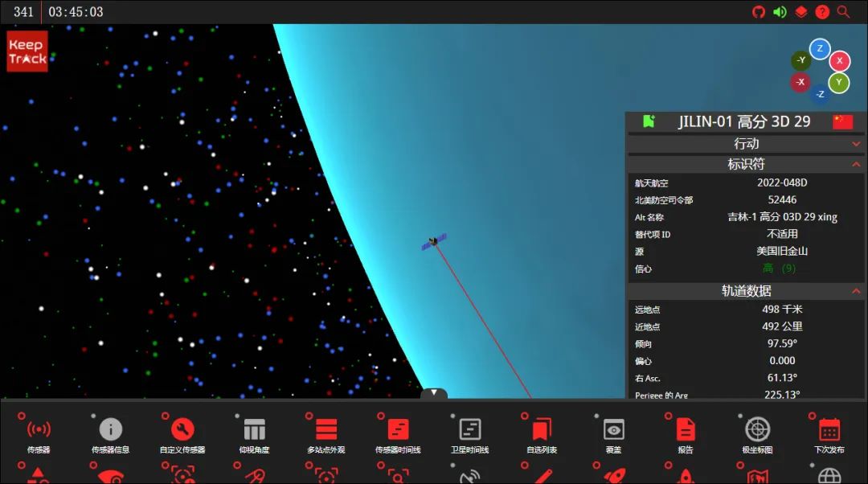Open the 仰视角度 look angles menu

(254, 434)
